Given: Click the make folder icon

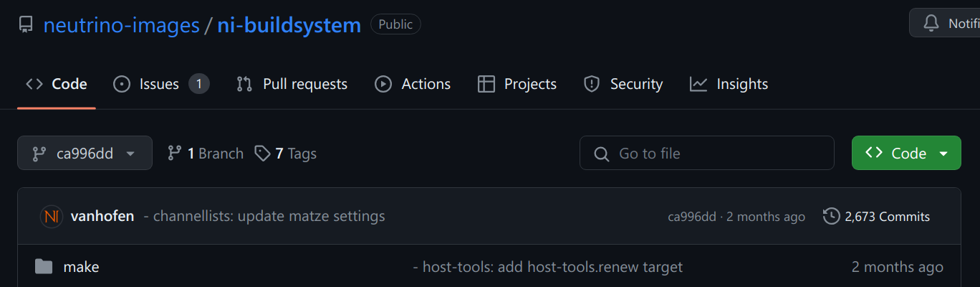Looking at the screenshot, I should tap(44, 267).
